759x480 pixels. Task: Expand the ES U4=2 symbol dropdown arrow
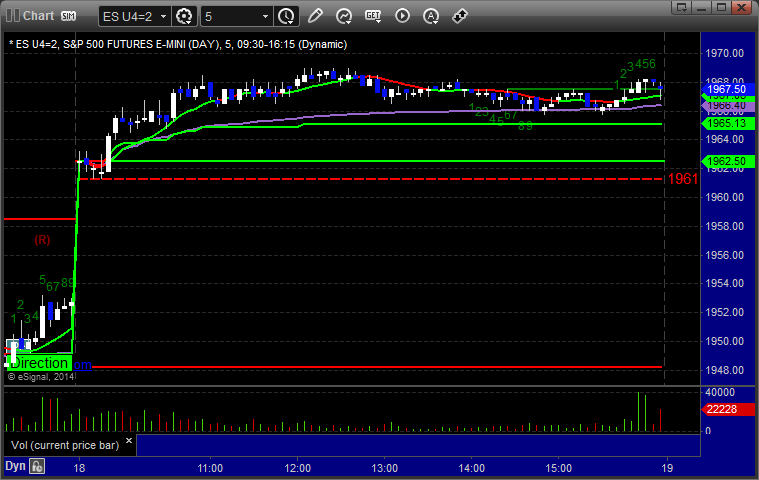point(164,16)
